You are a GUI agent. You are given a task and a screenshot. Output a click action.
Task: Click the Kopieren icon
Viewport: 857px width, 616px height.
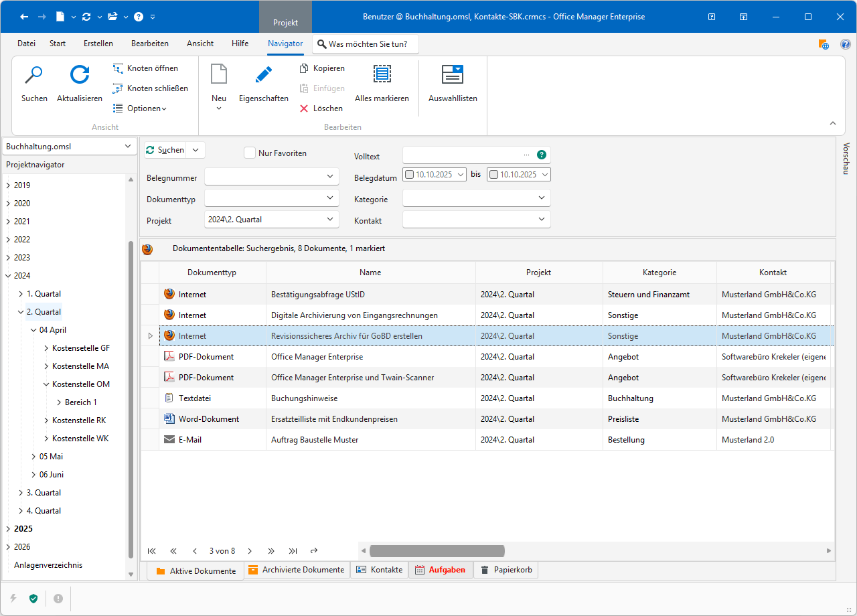[x=304, y=68]
